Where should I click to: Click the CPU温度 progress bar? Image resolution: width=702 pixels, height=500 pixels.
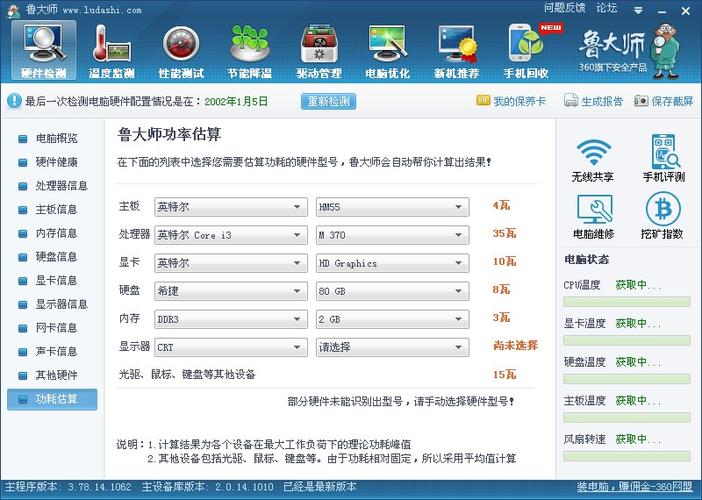[627, 302]
